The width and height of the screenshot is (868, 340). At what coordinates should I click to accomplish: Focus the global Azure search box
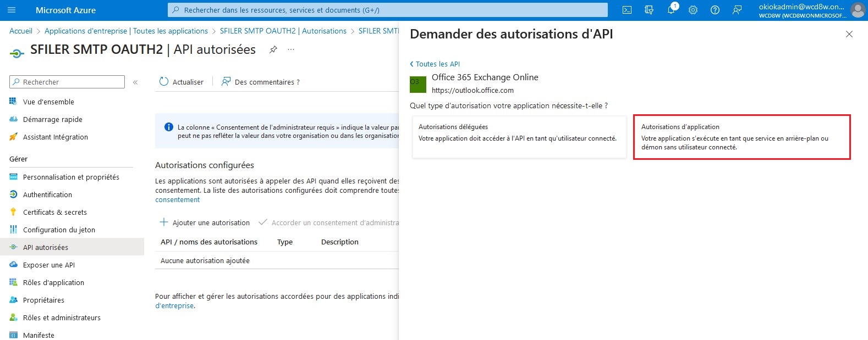(x=388, y=10)
